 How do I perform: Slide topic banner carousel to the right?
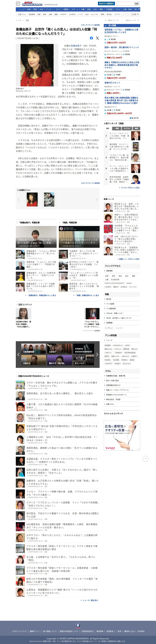97,354
